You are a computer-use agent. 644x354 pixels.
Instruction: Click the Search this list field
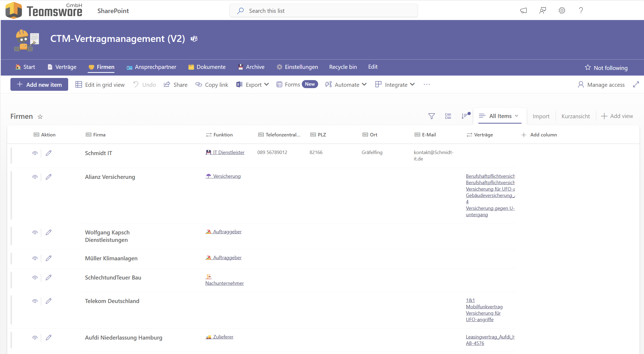pyautogui.click(x=323, y=11)
